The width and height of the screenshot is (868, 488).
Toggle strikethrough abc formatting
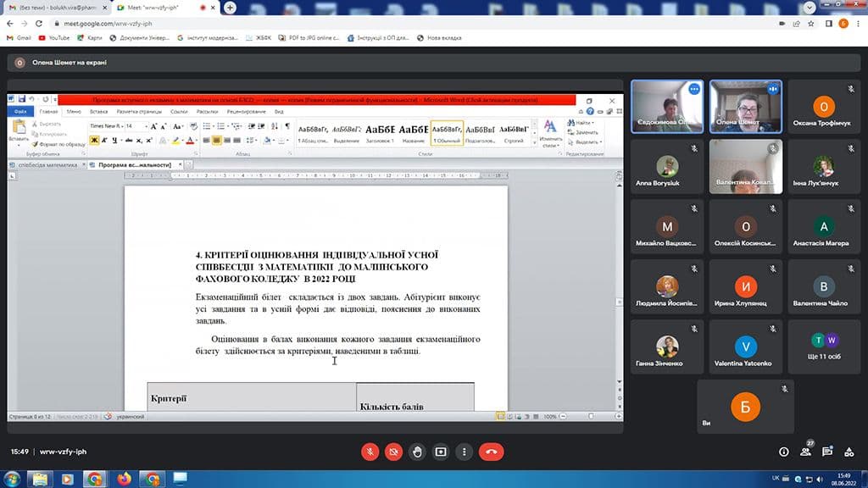pos(129,141)
